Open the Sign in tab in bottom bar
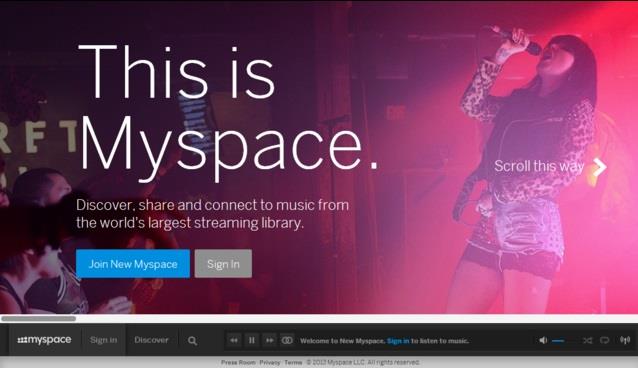 tap(103, 340)
